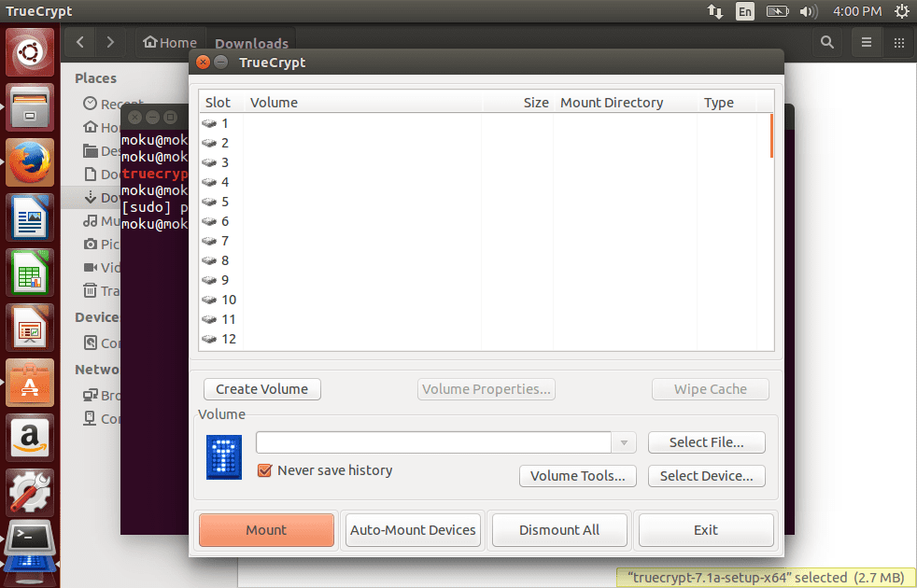917x588 pixels.
Task: Click the Volume column header
Action: coord(363,103)
